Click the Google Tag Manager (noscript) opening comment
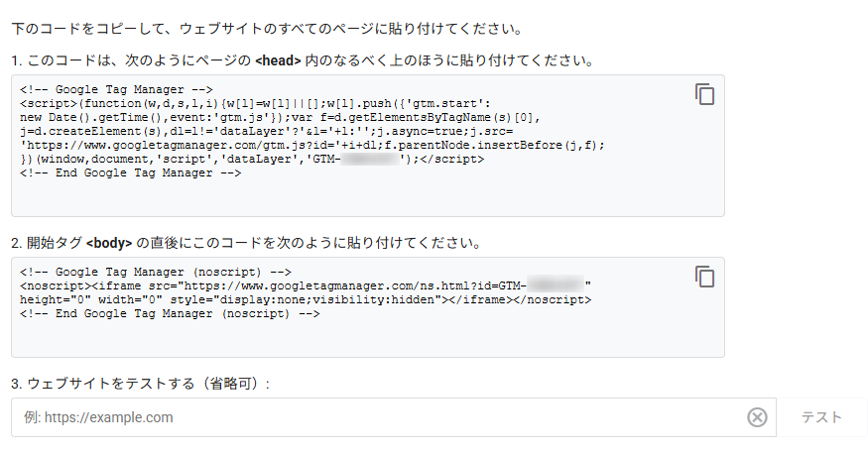868x455 pixels. coord(154,272)
